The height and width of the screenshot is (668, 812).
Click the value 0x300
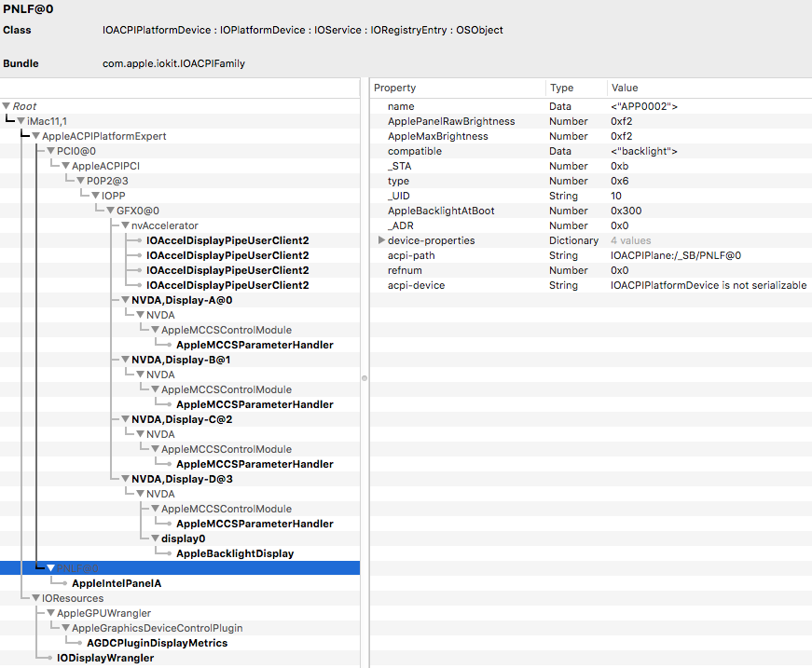coord(626,211)
